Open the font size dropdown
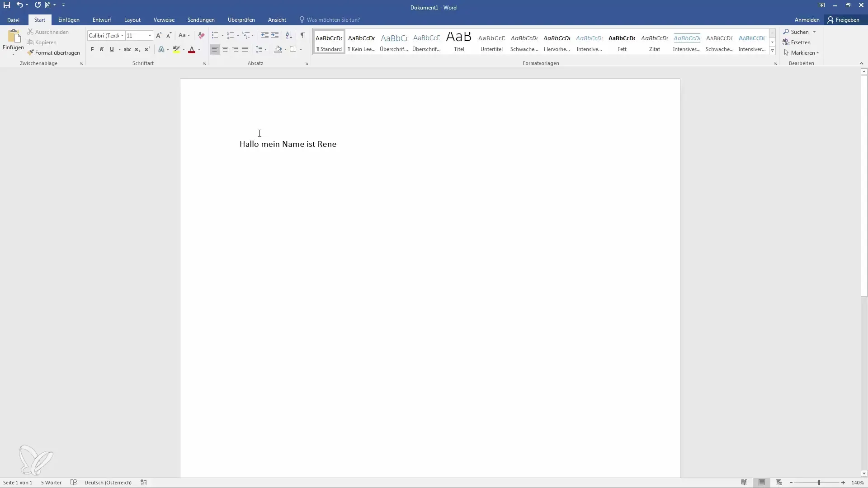 click(150, 35)
